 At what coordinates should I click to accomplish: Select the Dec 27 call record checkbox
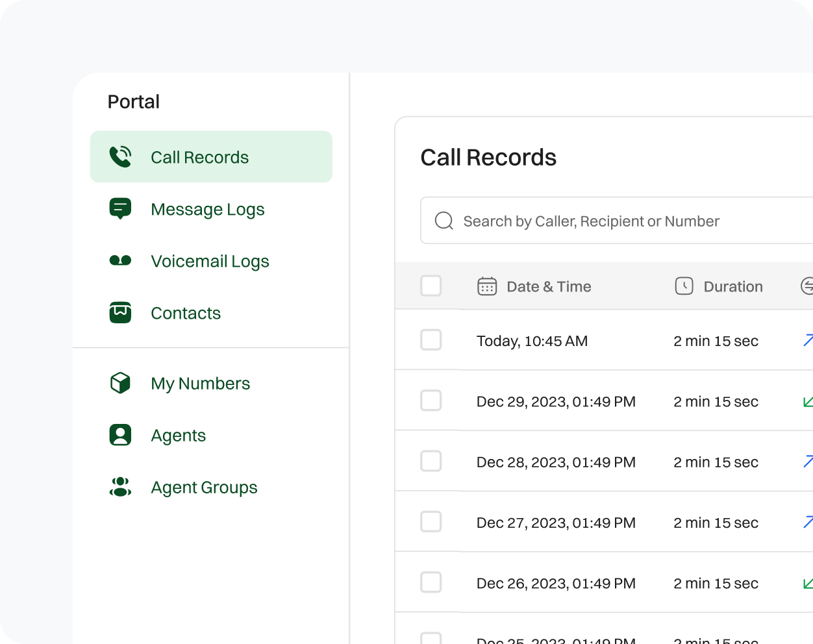click(x=430, y=522)
